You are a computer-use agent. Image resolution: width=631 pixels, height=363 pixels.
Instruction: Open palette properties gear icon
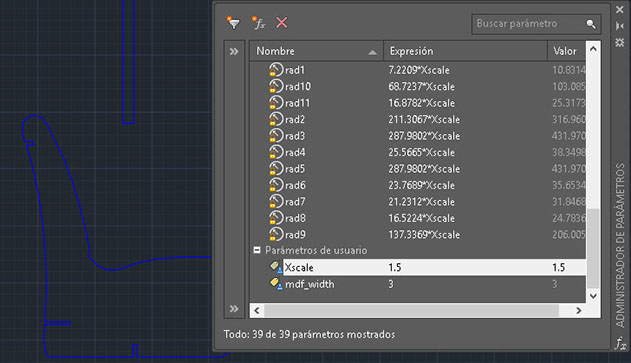tap(620, 42)
